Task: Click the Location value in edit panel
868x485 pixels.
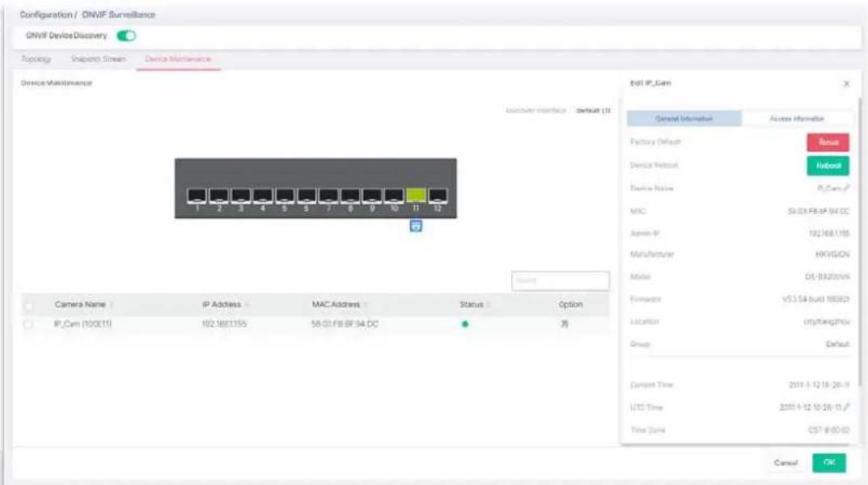Action: point(827,321)
